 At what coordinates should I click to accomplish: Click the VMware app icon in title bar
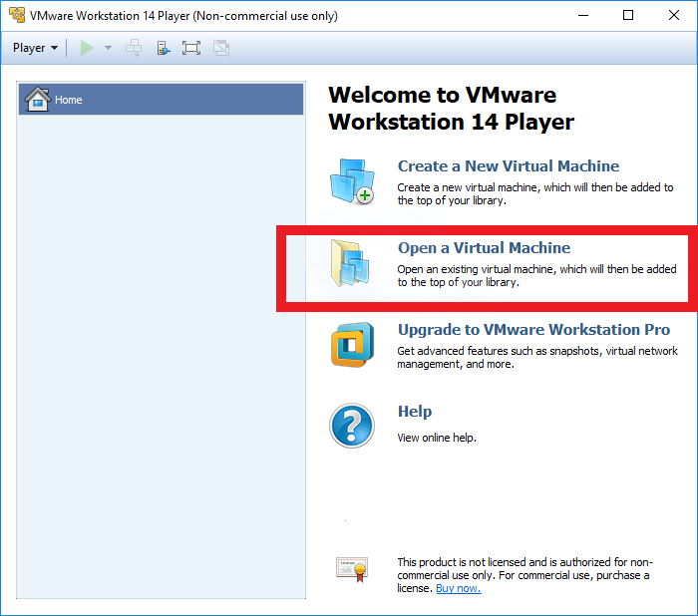(x=17, y=15)
